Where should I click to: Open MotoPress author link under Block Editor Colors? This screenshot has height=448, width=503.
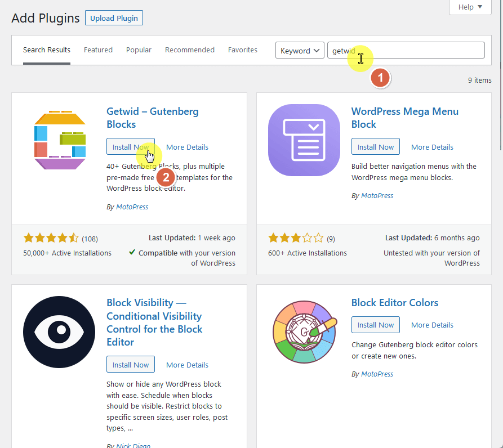pyautogui.click(x=377, y=374)
